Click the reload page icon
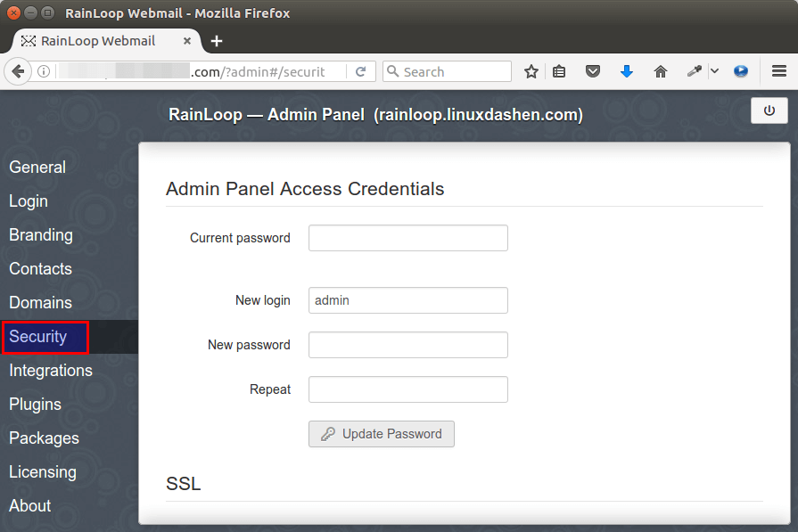798x532 pixels. click(x=361, y=72)
